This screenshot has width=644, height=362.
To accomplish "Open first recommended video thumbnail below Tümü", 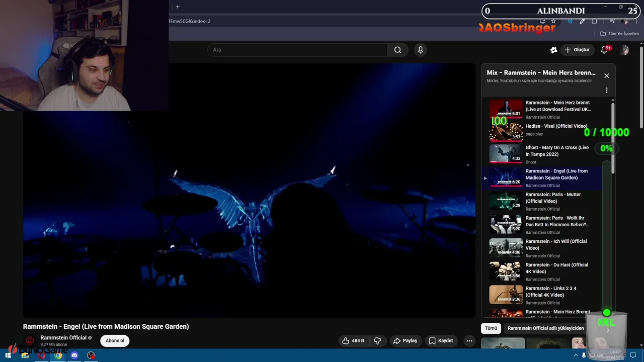I will click(x=503, y=343).
